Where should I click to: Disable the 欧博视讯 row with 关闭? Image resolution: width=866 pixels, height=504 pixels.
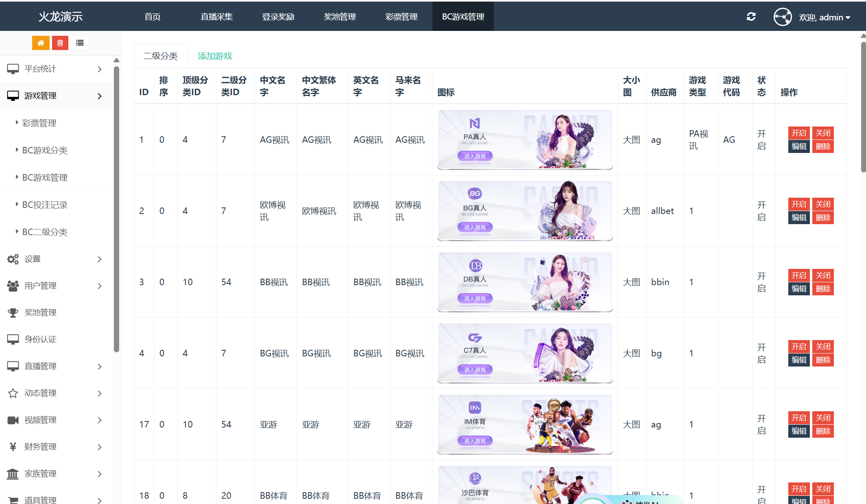click(823, 204)
